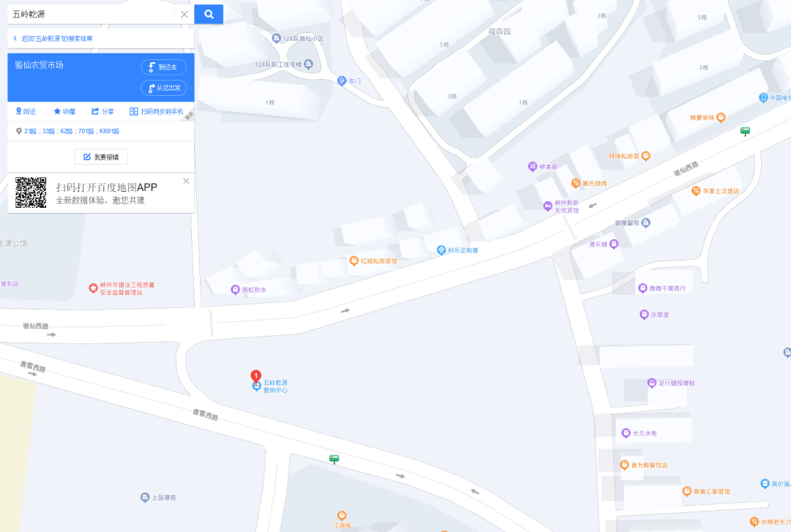Open the 附近 nearby search tab
This screenshot has height=532, width=791.
[26, 111]
